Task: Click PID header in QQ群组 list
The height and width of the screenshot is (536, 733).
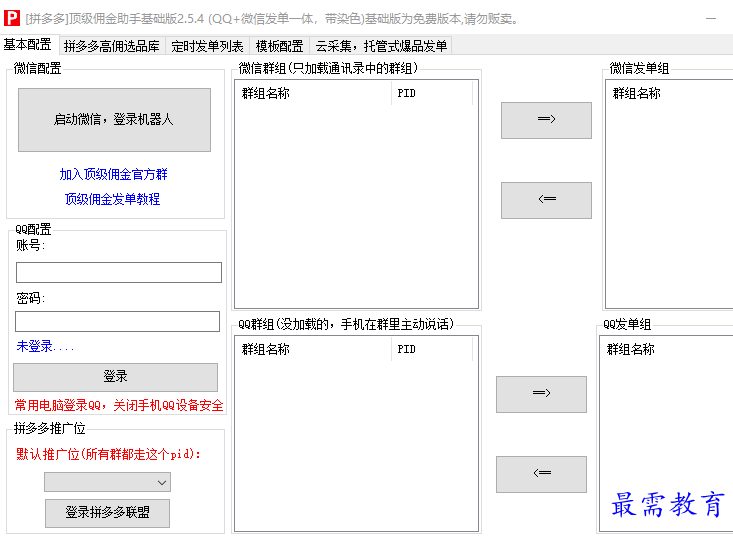Action: coord(431,349)
